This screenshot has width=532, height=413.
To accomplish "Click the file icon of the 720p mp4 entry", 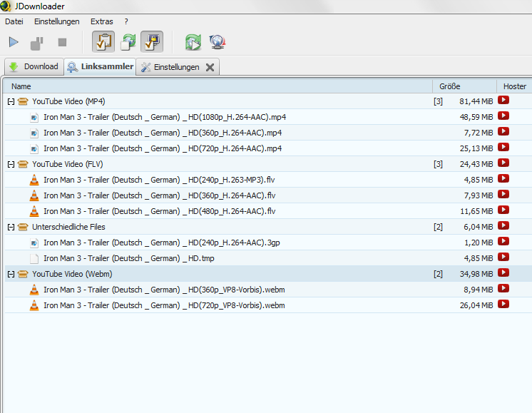I will [34, 148].
